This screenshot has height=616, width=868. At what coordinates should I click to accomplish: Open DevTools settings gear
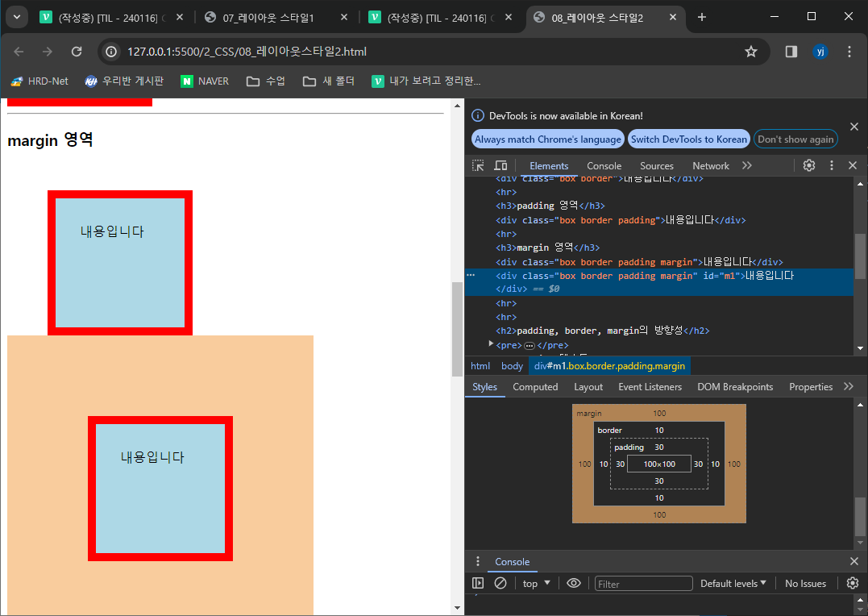pos(809,165)
